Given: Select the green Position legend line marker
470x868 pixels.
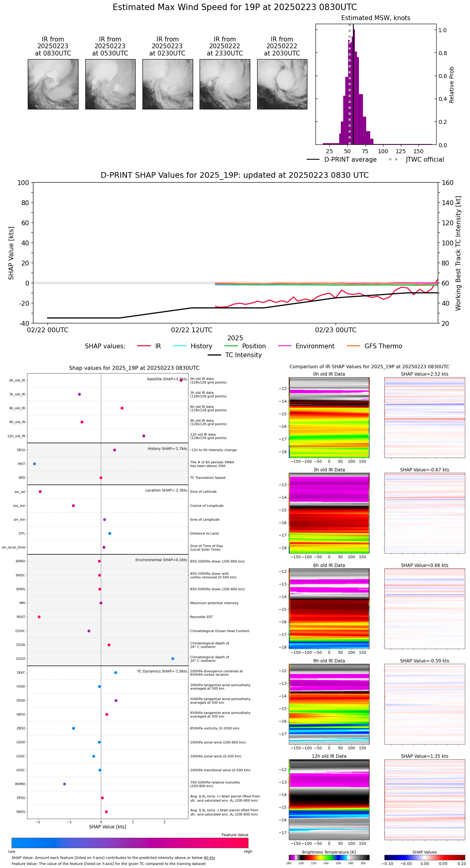Looking at the screenshot, I should [231, 346].
